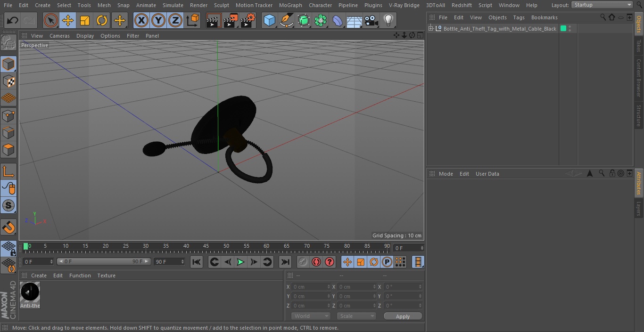This screenshot has height=332, width=644.
Task: Add a Camera object
Action: 372,20
